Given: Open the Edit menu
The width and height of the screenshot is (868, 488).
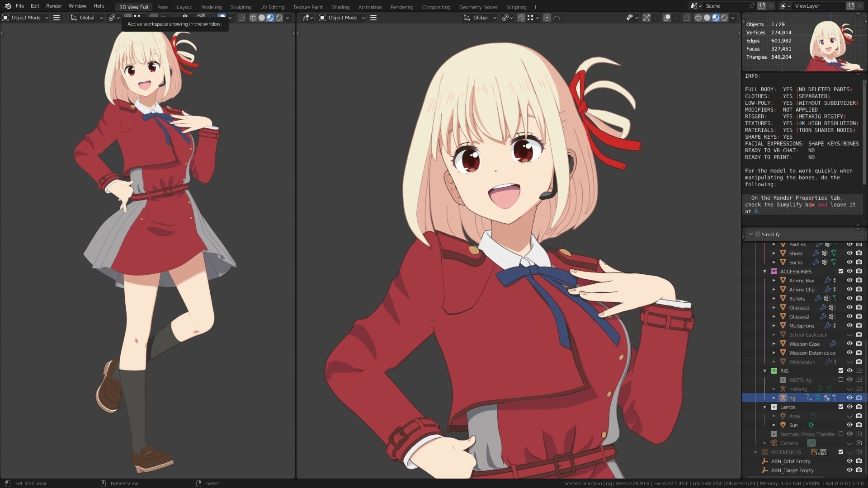Looking at the screenshot, I should [x=35, y=6].
